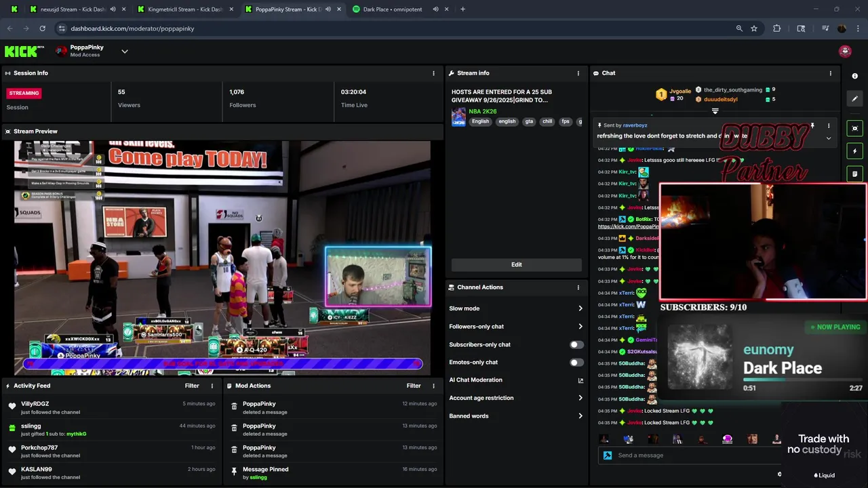Expand the pinned message with chevron

829,138
